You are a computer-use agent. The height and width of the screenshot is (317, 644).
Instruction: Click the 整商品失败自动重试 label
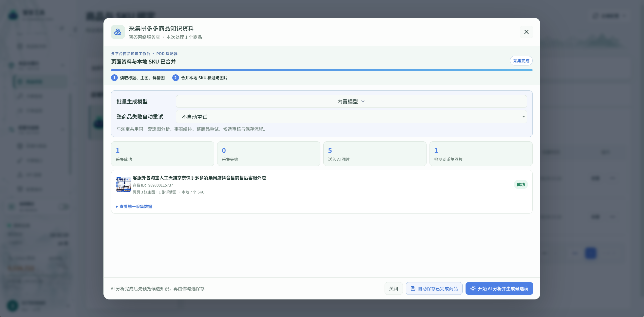coord(140,117)
